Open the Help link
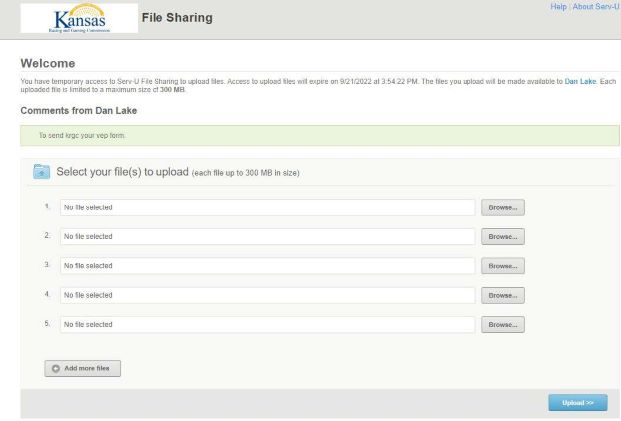The image size is (621, 421). 558,7
